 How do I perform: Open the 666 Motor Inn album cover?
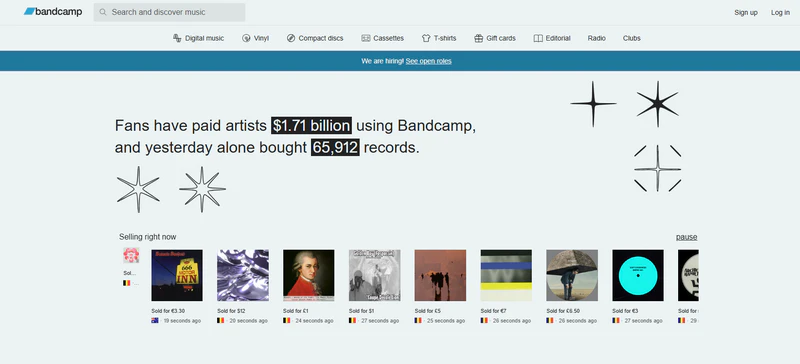pos(177,275)
